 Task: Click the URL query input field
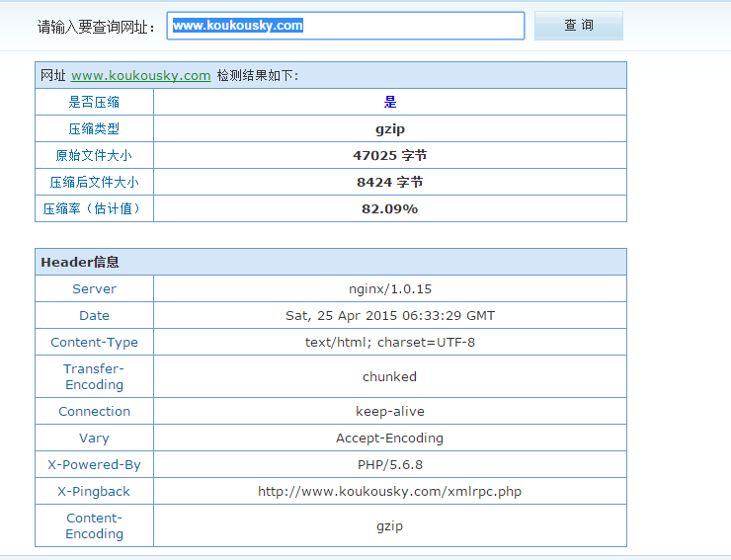(346, 26)
